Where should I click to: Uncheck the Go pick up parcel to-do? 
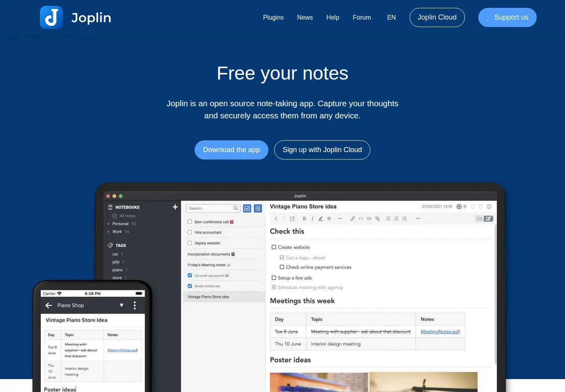point(190,275)
